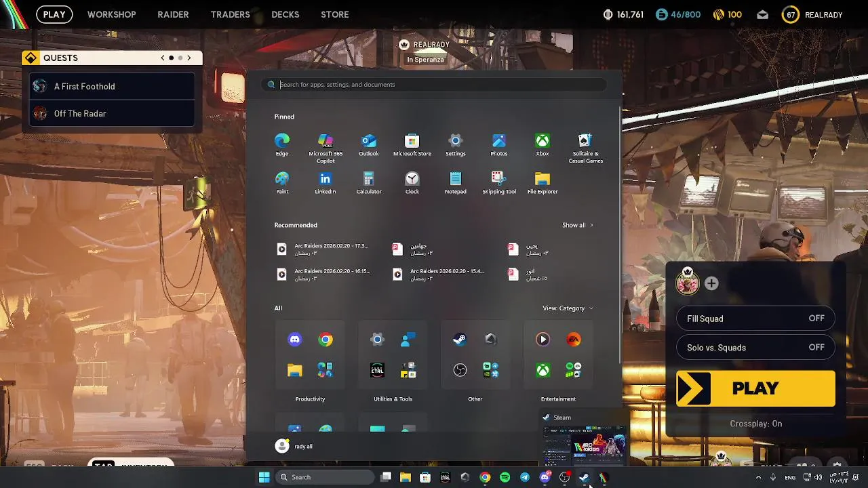Open the rady ali user account

(294, 446)
